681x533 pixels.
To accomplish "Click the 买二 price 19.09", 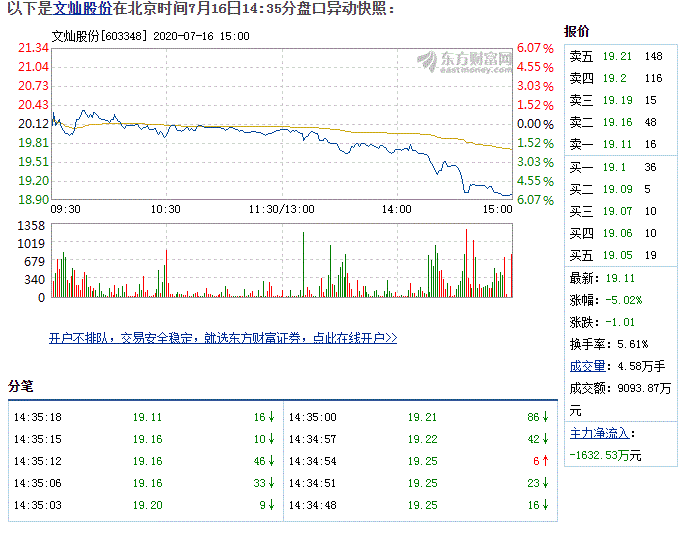I will click(x=617, y=189).
